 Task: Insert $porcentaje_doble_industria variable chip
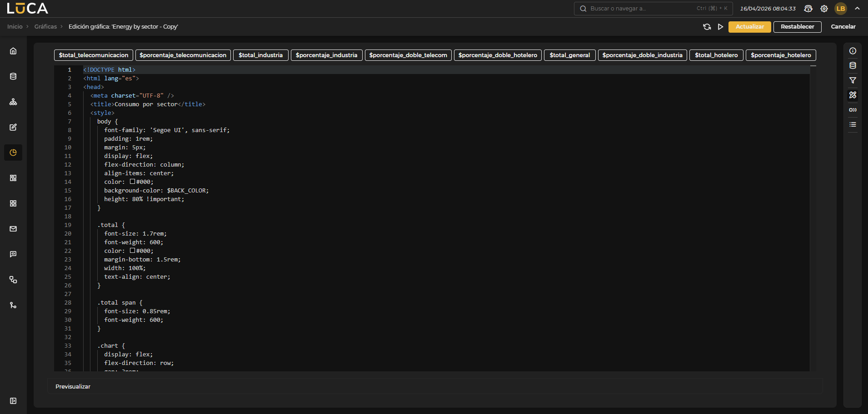pyautogui.click(x=642, y=55)
